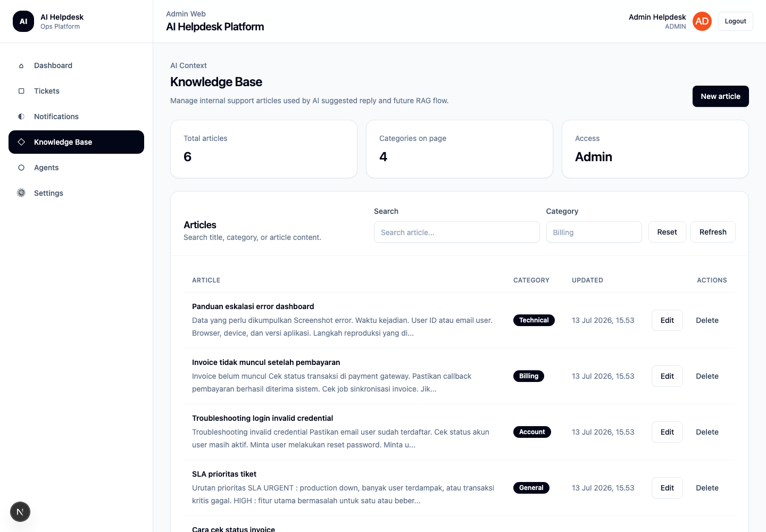Open the Notifications section
Screen dimensions: 766x532
point(76,117)
